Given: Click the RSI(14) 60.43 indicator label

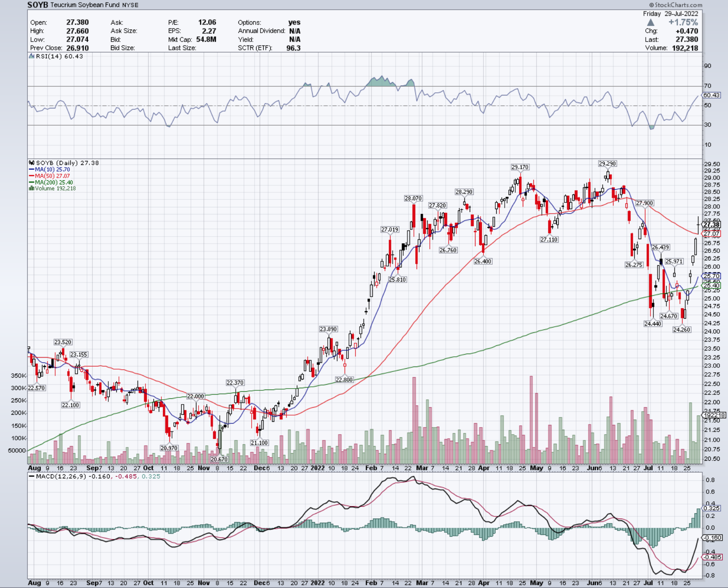Looking at the screenshot, I should [x=59, y=56].
